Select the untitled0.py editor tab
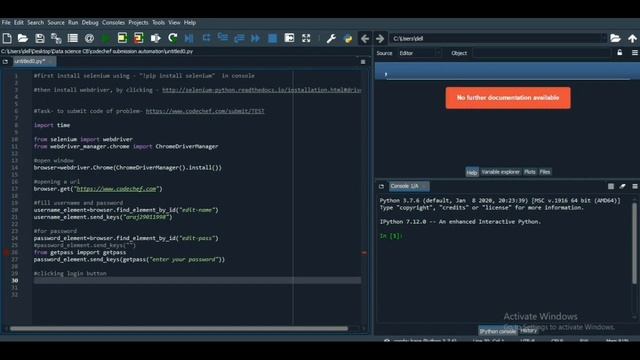 point(33,61)
